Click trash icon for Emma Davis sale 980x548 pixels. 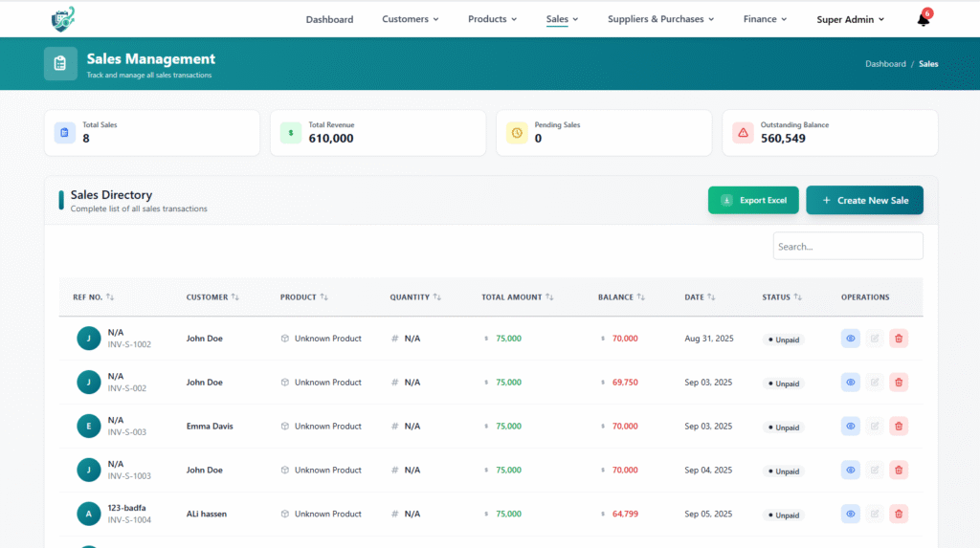click(898, 427)
